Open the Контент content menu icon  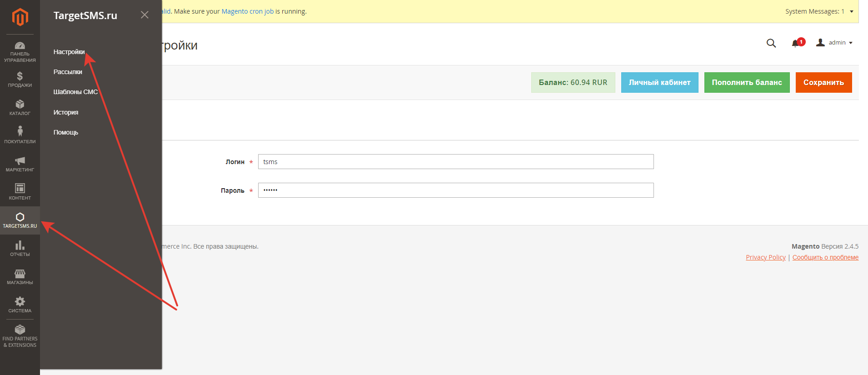(x=20, y=192)
